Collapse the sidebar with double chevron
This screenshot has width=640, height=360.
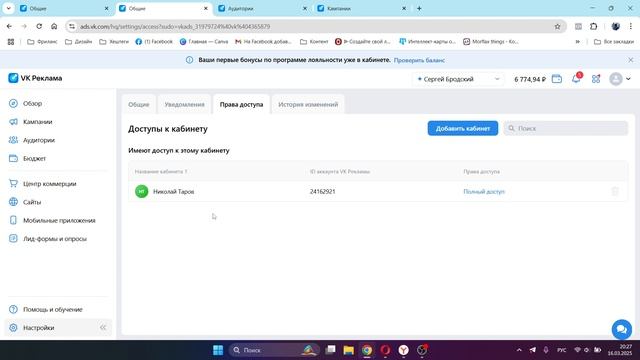[103, 327]
